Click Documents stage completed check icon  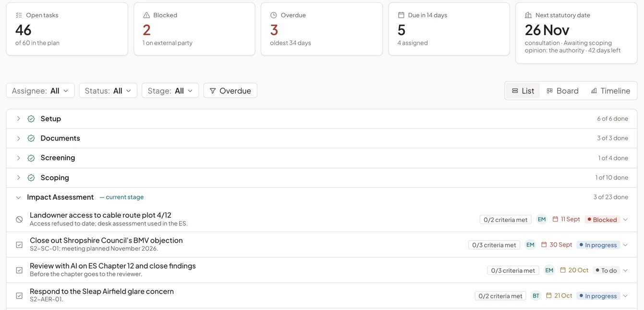(31, 138)
